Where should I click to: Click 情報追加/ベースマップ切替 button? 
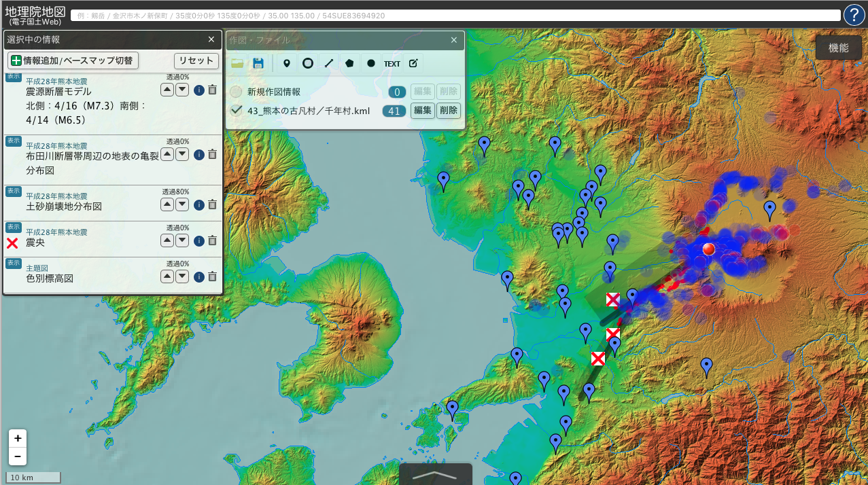pyautogui.click(x=73, y=60)
